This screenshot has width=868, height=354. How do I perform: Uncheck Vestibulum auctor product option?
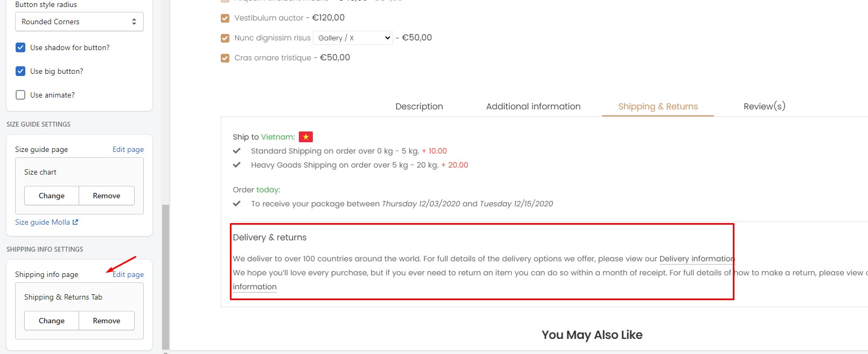click(x=225, y=18)
